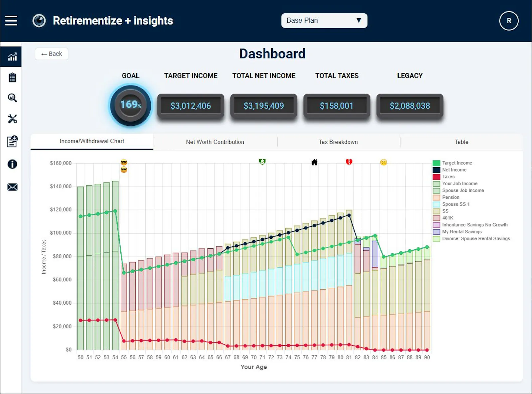
Task: Click the Target Income $3,012,406 card
Action: pos(191,106)
